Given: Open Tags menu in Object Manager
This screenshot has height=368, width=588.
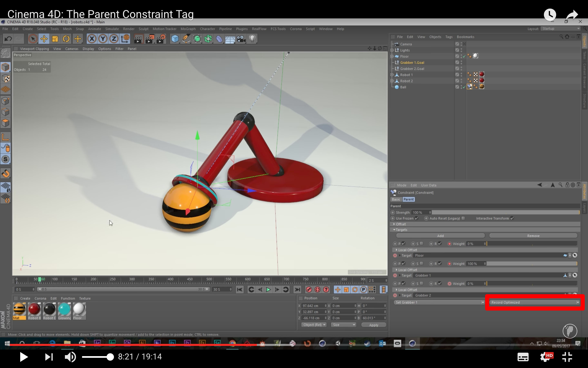Looking at the screenshot, I should (449, 37).
